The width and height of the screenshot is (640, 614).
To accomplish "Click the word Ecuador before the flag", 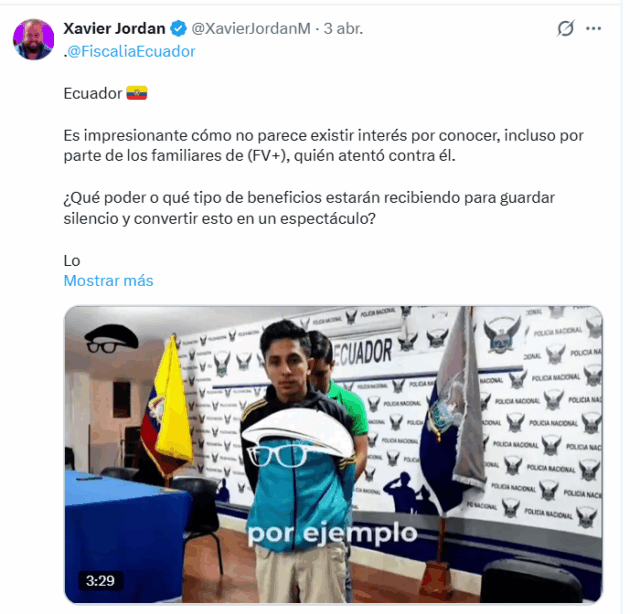I will point(93,93).
